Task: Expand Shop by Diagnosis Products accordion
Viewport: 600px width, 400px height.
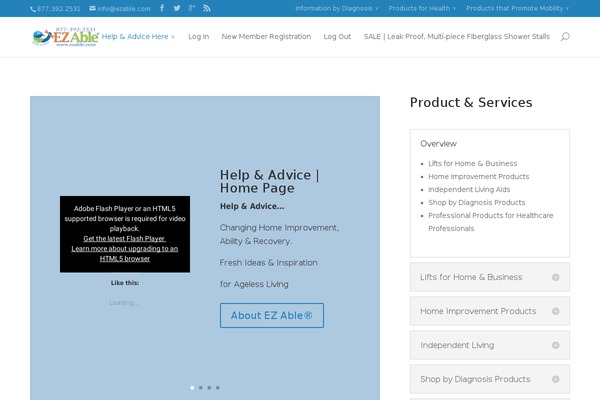Action: pyautogui.click(x=490, y=379)
